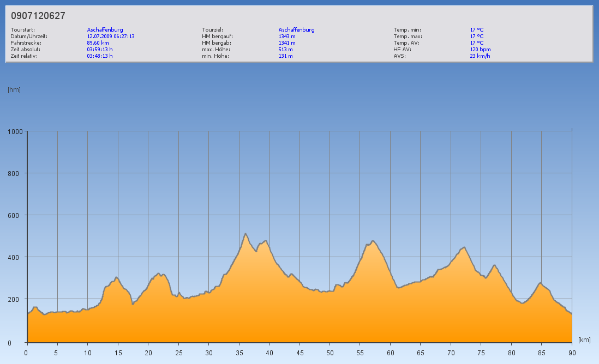This screenshot has width=599, height=364.
Task: Select the date value 12.07.2009 06:27:13
Action: [111, 37]
